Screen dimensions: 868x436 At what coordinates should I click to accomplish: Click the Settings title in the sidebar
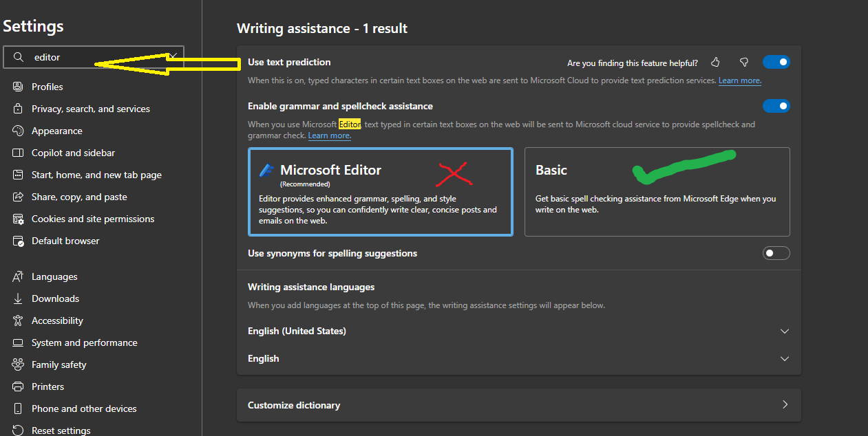[x=33, y=26]
